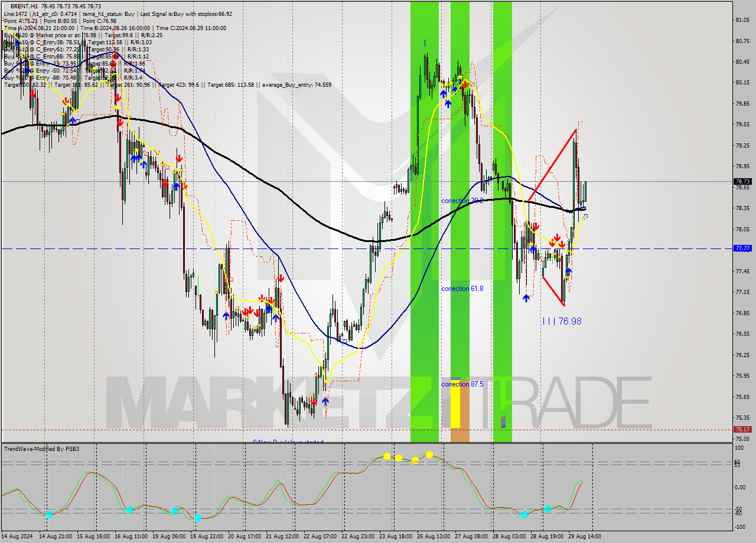This screenshot has width=756, height=543.
Task: Click the '28 Aug 19:00' time axis label
Action: tap(548, 537)
